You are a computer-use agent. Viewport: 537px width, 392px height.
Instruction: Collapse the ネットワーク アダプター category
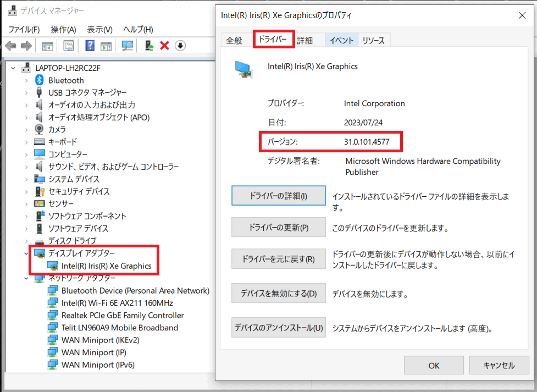pos(26,278)
